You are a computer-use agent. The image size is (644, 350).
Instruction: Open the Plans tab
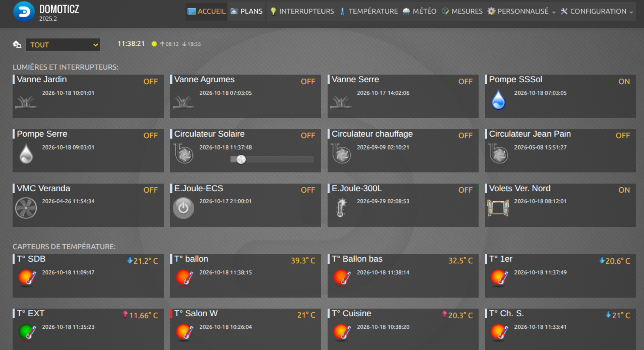[246, 11]
